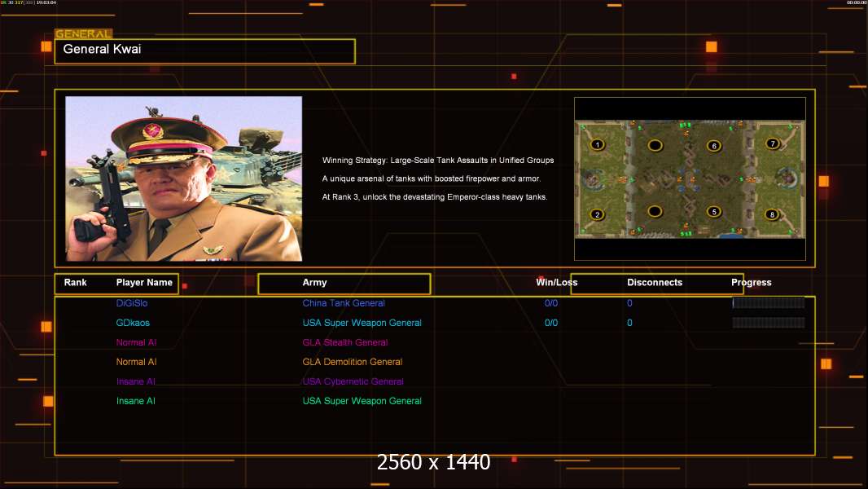
Task: Click player name GDkaos
Action: pos(133,323)
